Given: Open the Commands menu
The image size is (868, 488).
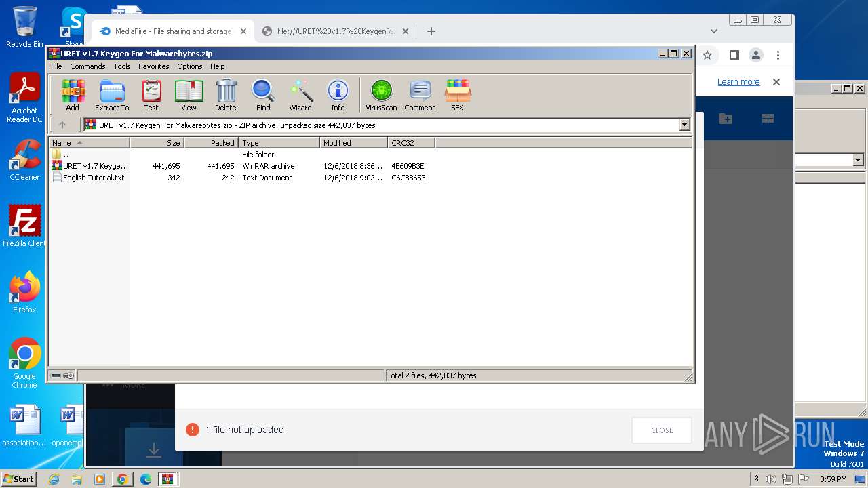Looking at the screenshot, I should point(87,66).
